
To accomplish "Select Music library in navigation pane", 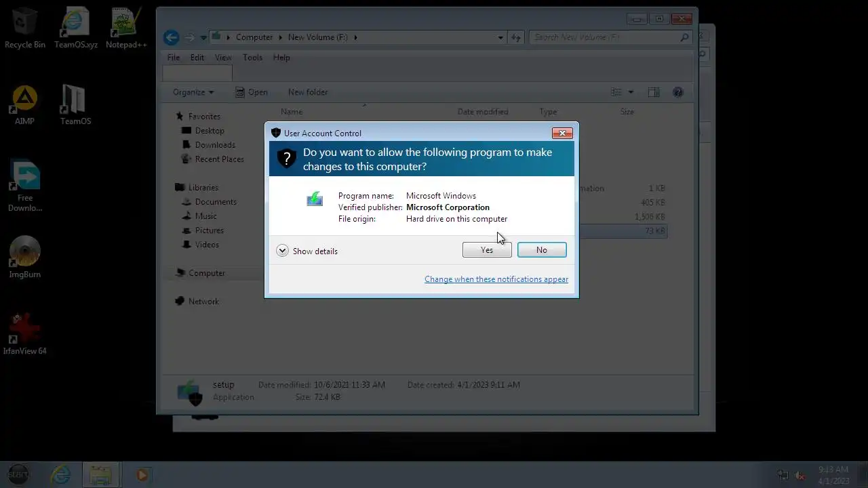I will coord(205,216).
